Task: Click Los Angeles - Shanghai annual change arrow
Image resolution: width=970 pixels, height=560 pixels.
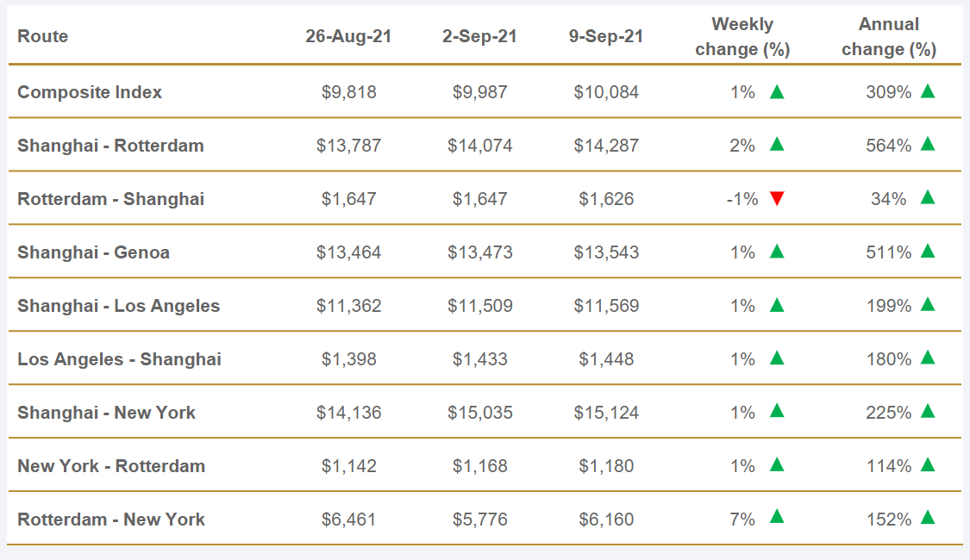Action: tap(928, 358)
